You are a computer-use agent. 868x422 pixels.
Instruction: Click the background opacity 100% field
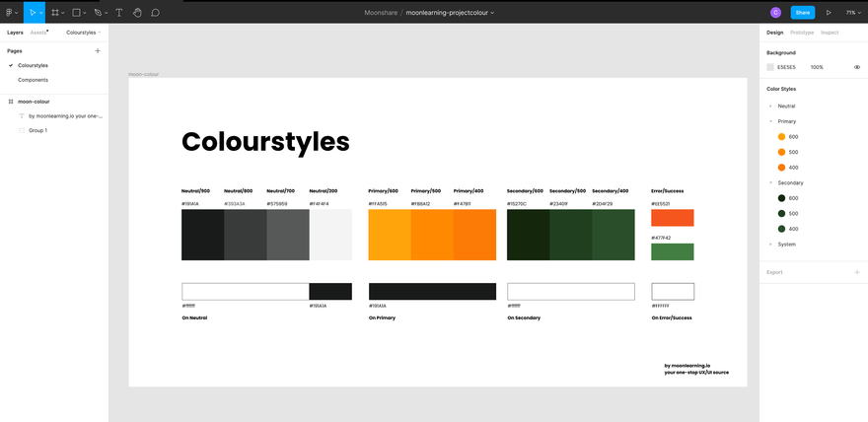click(817, 67)
